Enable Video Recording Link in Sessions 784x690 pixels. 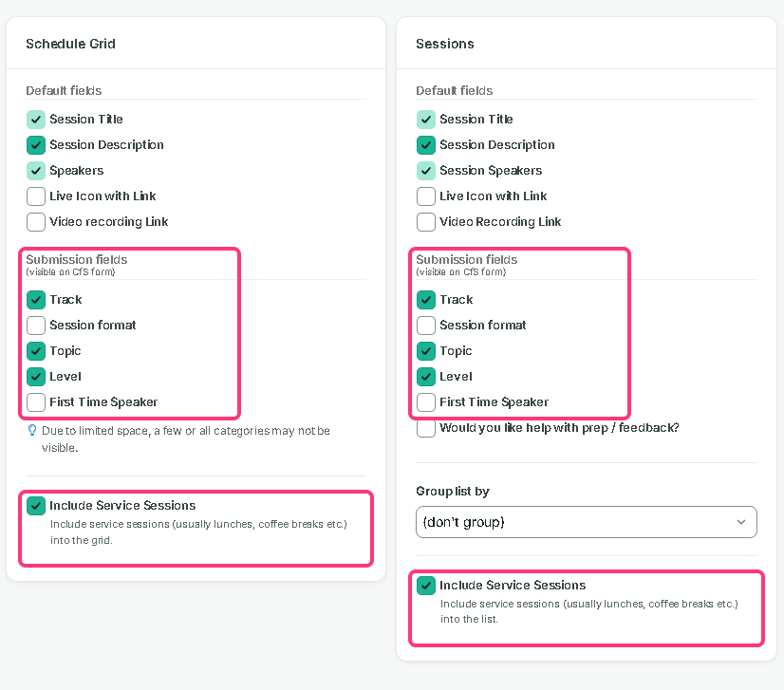tap(426, 222)
